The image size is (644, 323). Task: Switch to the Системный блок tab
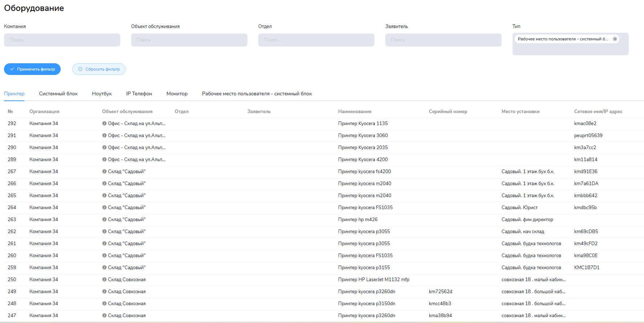tap(58, 94)
